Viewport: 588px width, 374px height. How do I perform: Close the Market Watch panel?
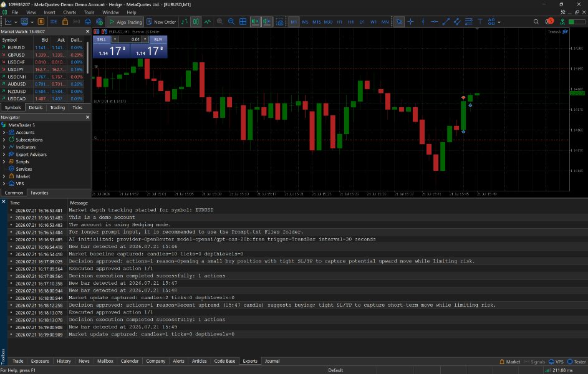coord(87,32)
